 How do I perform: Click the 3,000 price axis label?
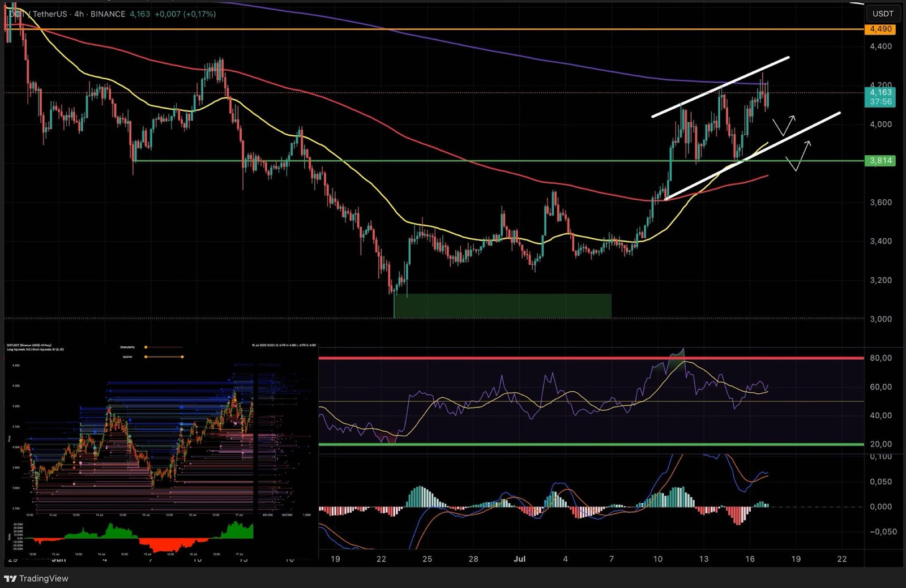(x=881, y=319)
